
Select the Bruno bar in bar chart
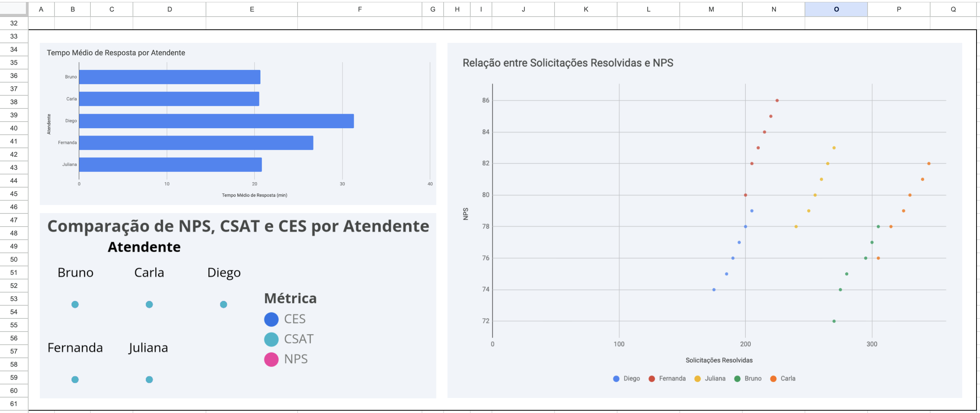[x=170, y=77]
